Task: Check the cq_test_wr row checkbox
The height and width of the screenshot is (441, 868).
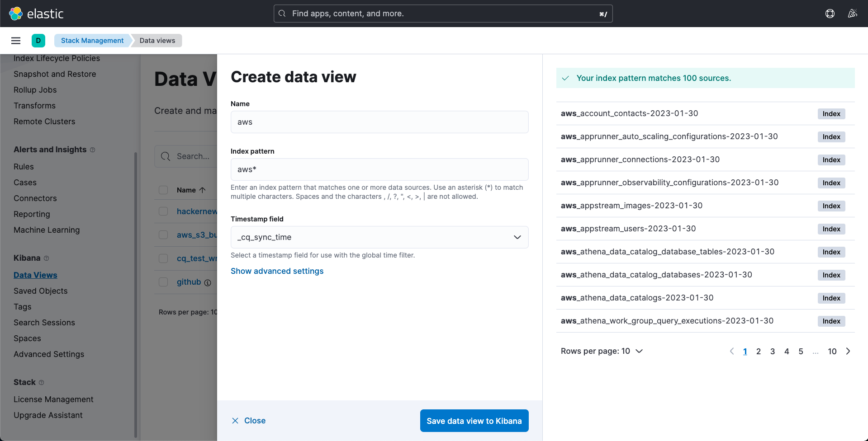Action: click(x=163, y=258)
